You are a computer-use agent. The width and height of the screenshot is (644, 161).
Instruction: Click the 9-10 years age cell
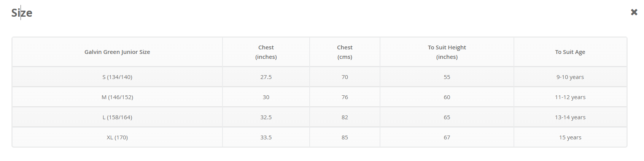coord(570,77)
